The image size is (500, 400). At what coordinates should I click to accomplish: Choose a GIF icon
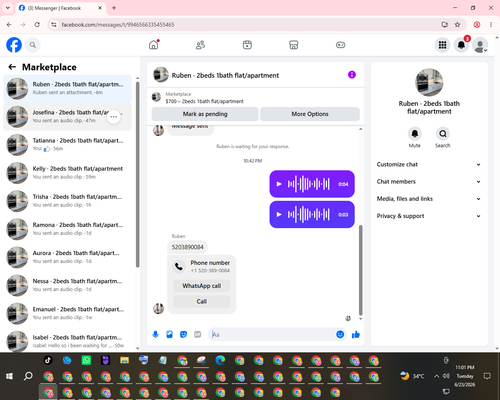tap(198, 334)
